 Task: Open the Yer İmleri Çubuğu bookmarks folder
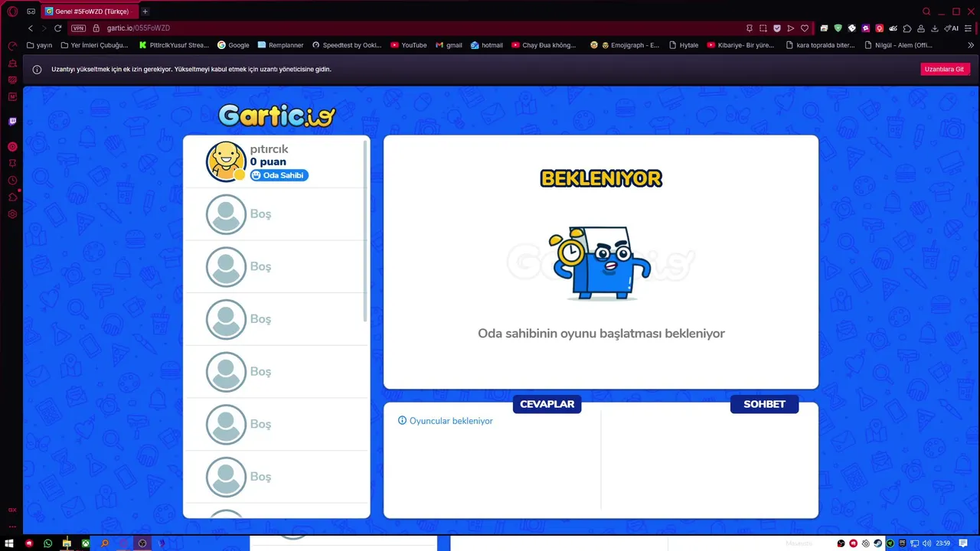94,45
